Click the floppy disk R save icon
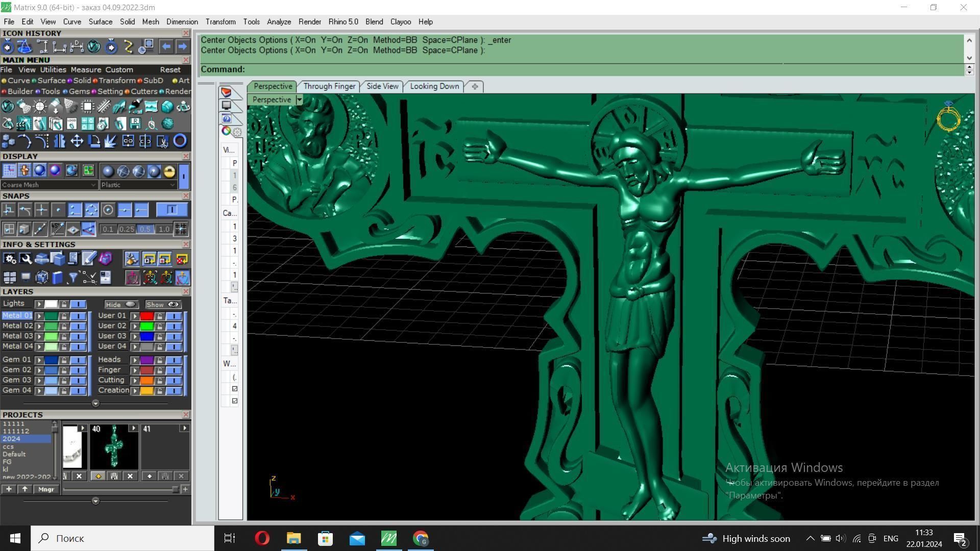Viewport: 980px width, 551px height. (x=135, y=124)
